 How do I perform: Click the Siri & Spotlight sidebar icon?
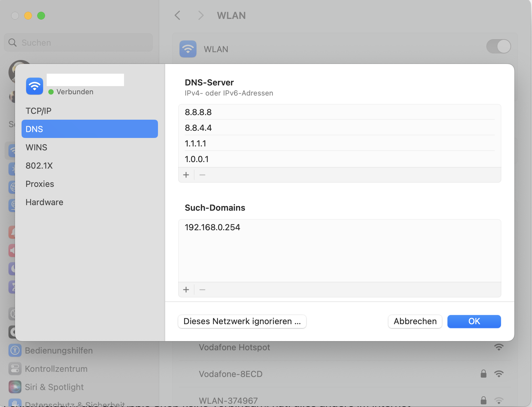(15, 387)
